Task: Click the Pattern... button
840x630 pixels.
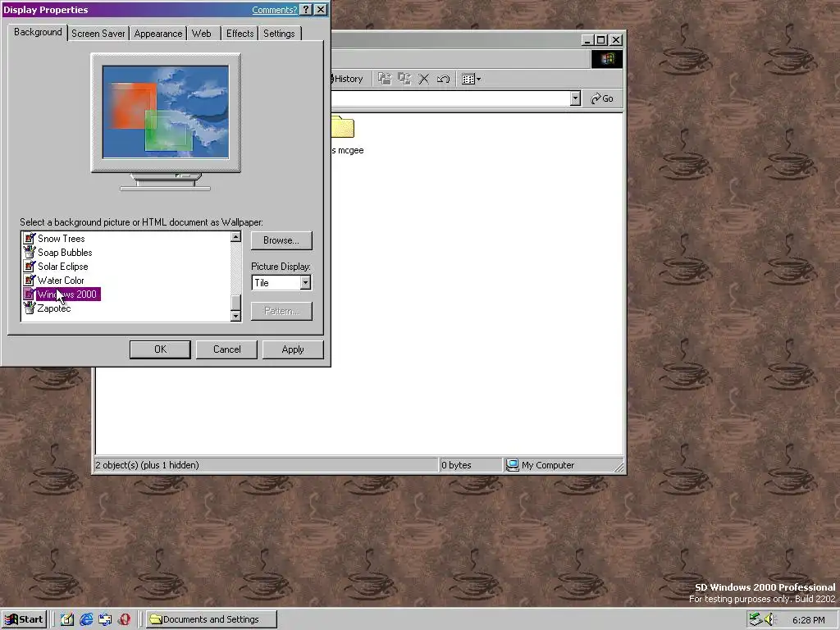Action: click(281, 311)
